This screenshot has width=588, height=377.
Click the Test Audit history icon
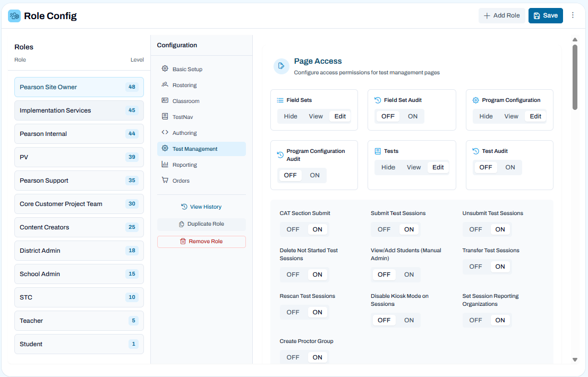click(475, 151)
